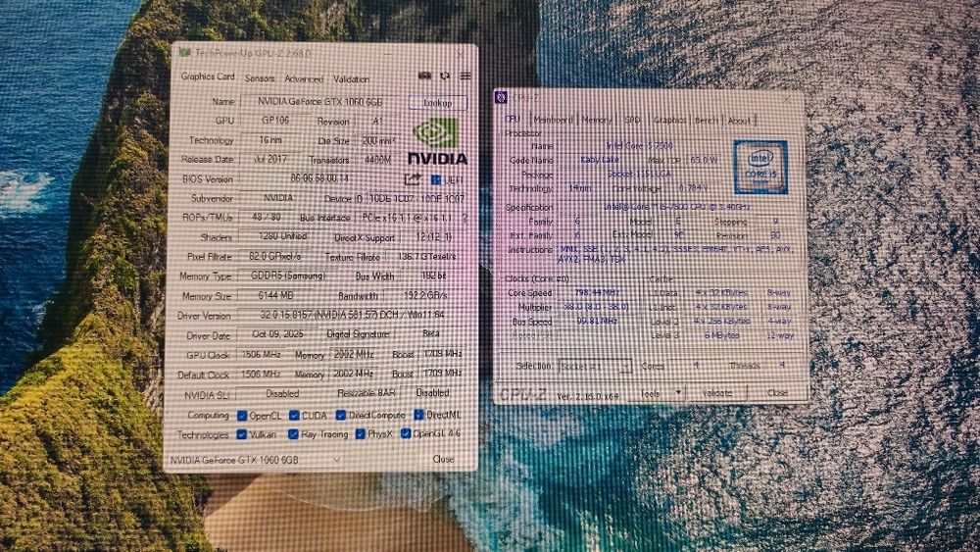Click the GPU Clock Boost 1709 MHz value
Image resolution: width=980 pixels, height=552 pixels.
coord(443,354)
